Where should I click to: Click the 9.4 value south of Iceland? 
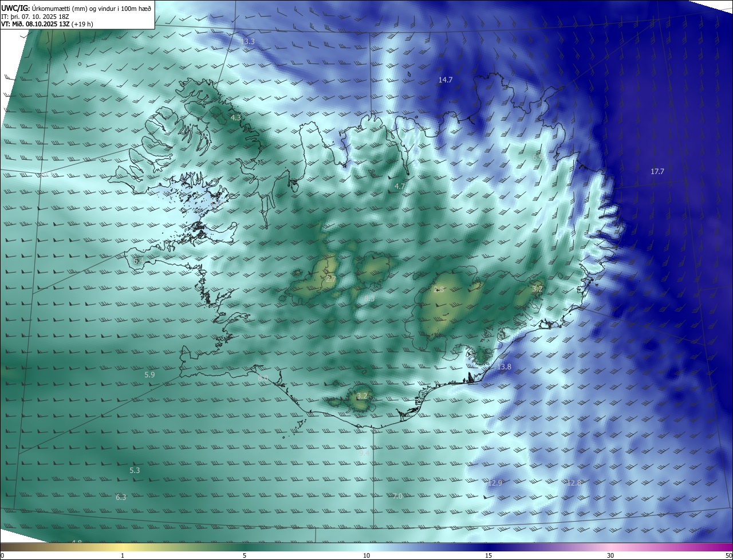[364, 453]
